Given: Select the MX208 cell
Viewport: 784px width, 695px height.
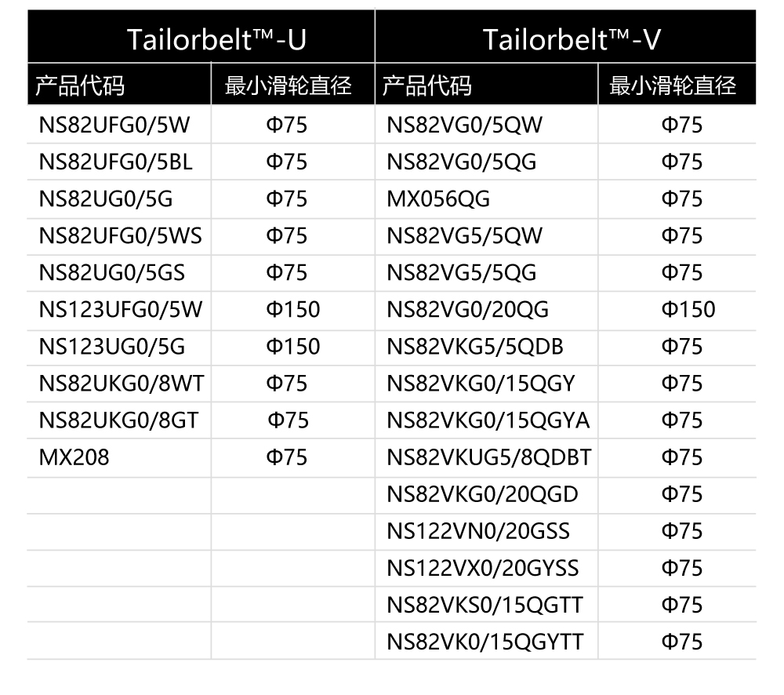Looking at the screenshot, I should [74, 457].
